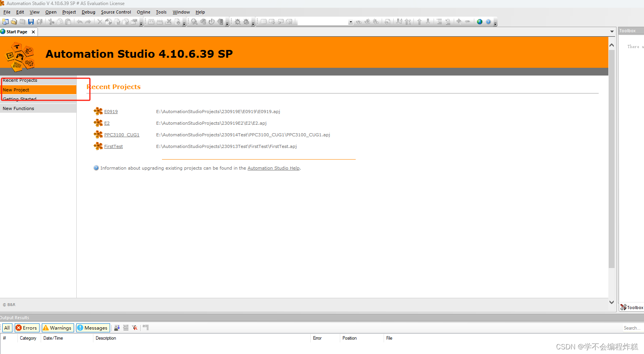This screenshot has height=354, width=644.
Task: Open the Tools menu
Action: click(x=161, y=12)
